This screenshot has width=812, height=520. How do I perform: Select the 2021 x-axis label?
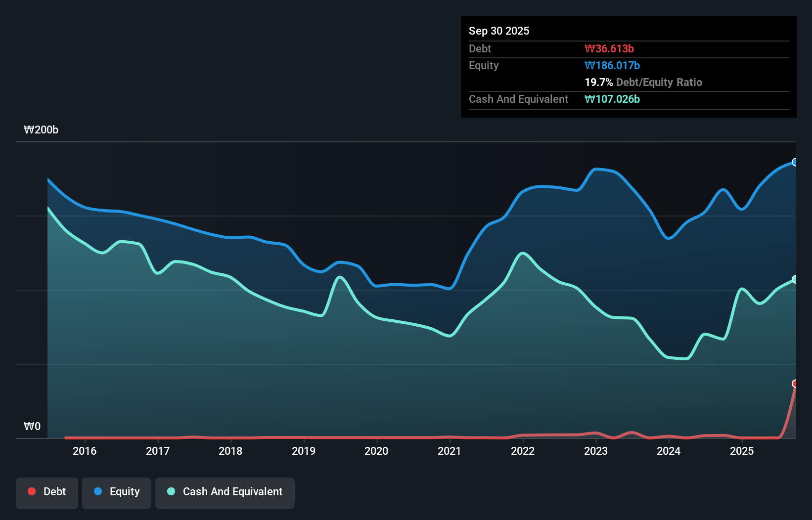[450, 451]
